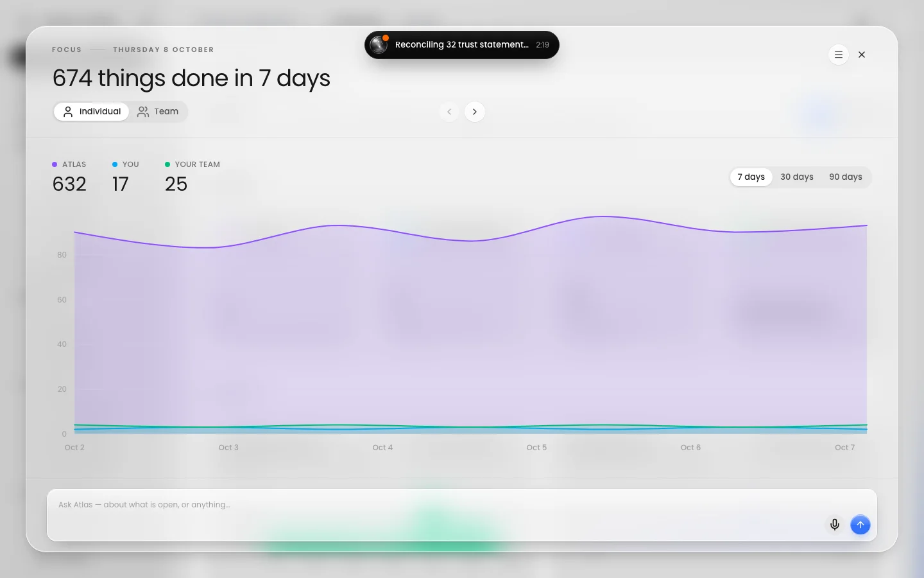Go to next period chevron
The width and height of the screenshot is (924, 578).
point(475,112)
